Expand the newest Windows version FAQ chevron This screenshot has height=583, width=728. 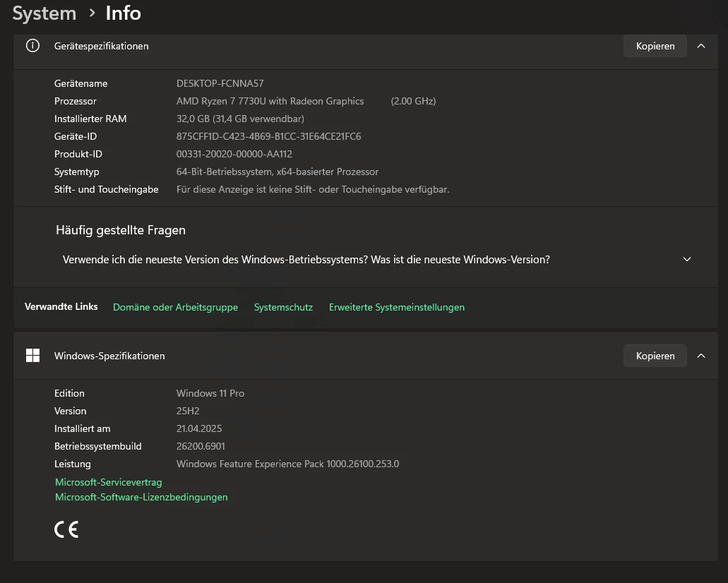[x=686, y=259]
